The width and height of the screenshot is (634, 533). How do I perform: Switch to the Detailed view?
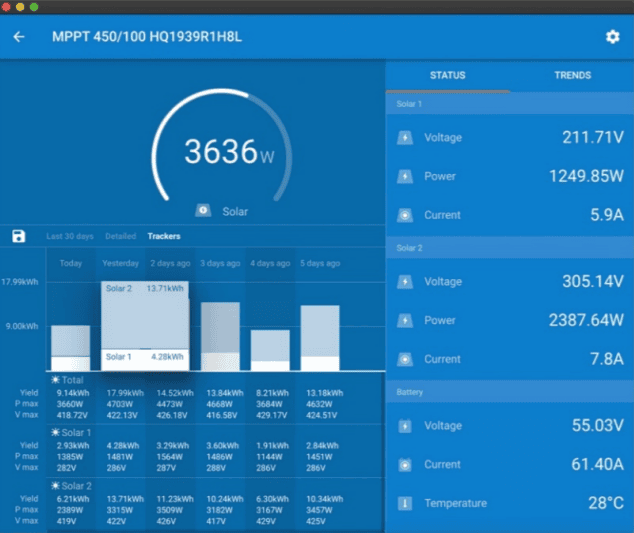120,236
